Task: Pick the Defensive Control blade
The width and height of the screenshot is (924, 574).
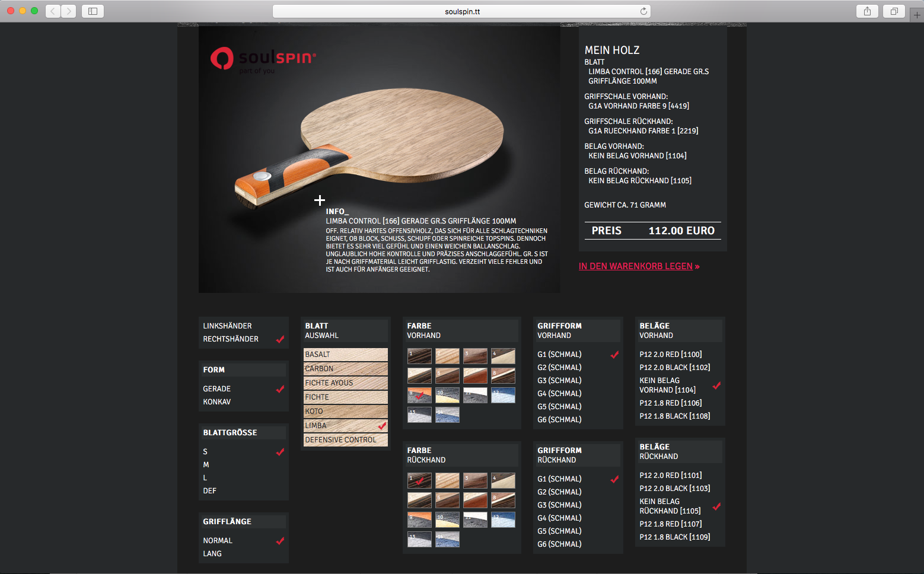Action: [x=346, y=440]
